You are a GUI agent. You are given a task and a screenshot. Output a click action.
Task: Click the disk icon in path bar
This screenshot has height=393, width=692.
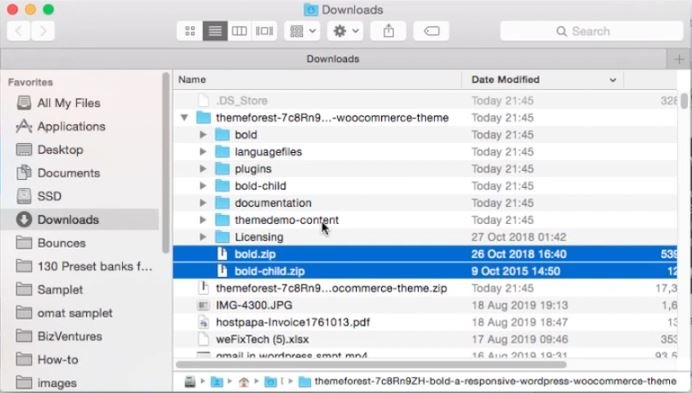[190, 382]
